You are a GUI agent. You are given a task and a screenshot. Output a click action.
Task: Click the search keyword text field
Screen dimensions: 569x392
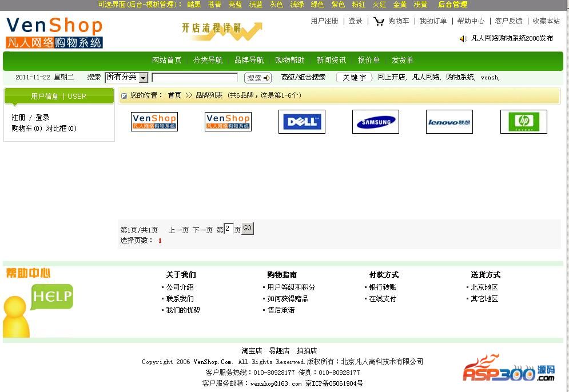point(194,78)
